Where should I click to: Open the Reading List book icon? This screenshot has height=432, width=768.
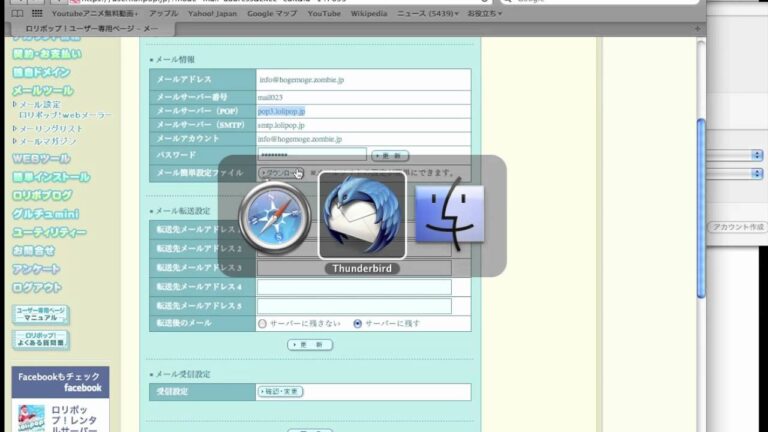(17, 13)
